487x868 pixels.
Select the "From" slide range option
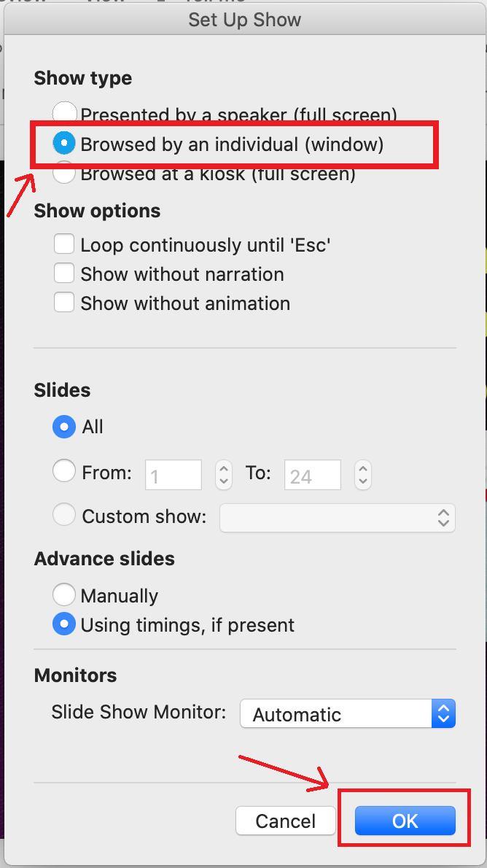point(64,471)
